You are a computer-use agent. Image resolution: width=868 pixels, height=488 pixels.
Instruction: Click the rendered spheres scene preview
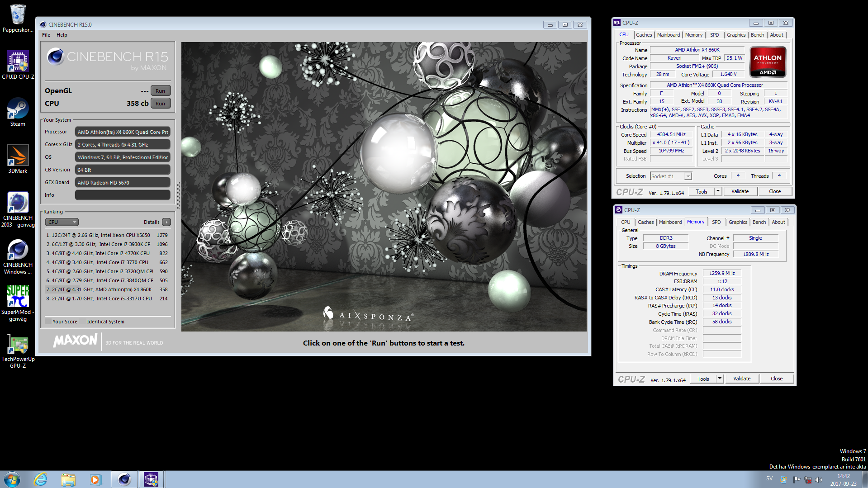pyautogui.click(x=384, y=187)
